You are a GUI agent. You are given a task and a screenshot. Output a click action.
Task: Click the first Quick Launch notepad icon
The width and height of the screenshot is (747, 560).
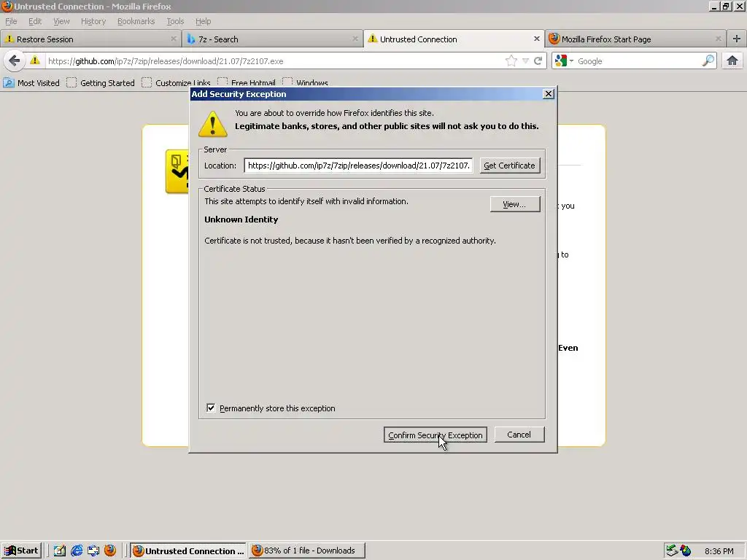60,551
